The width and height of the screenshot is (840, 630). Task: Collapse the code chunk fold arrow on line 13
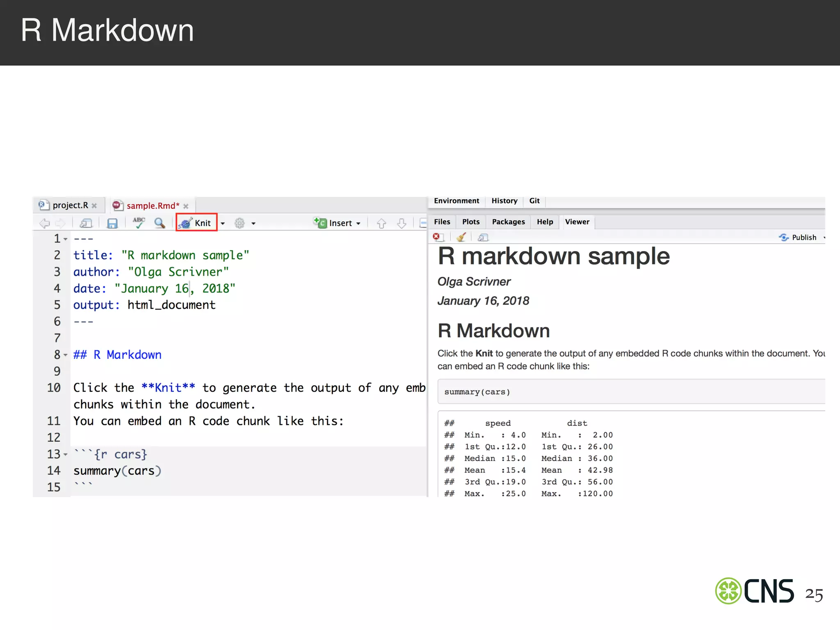(x=66, y=454)
